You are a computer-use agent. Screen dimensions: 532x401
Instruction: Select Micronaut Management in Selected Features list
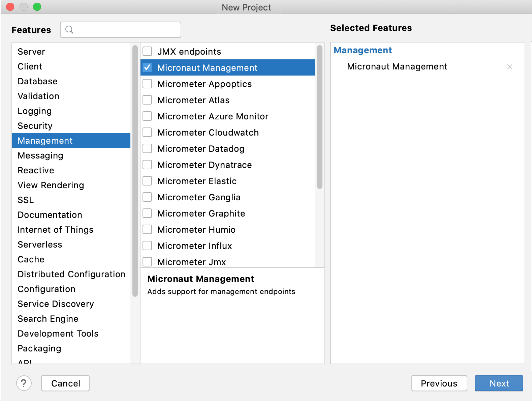pyautogui.click(x=397, y=66)
